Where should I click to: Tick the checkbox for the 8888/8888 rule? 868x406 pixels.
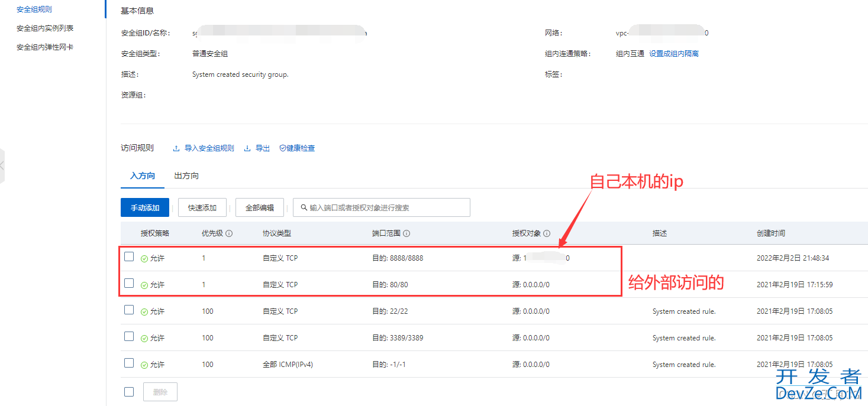pyautogui.click(x=129, y=256)
